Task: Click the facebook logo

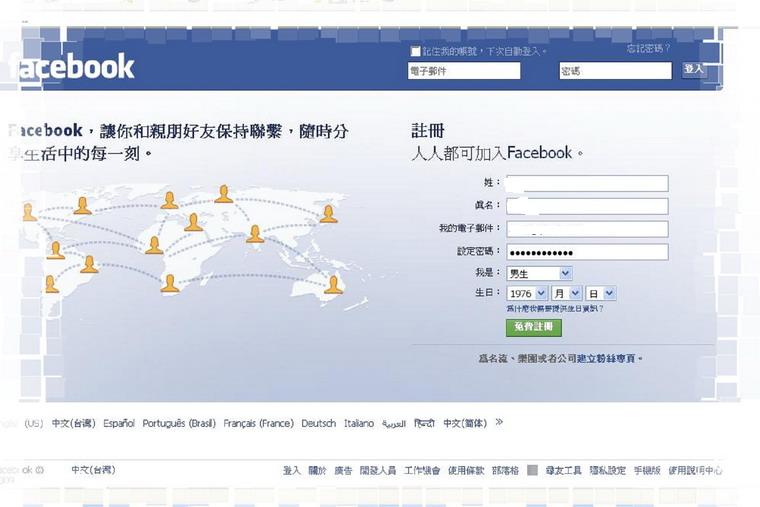Action: (73, 67)
